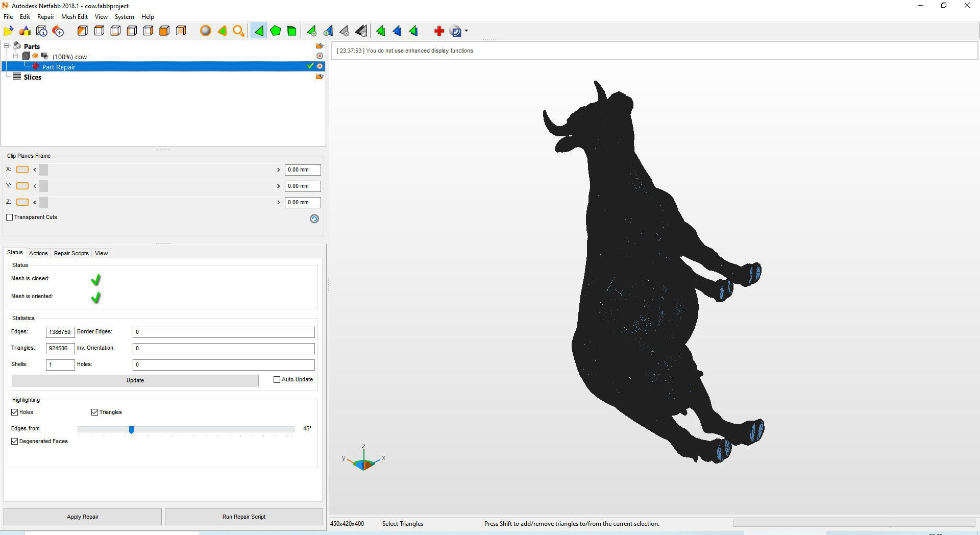Click the gray remove triangle icon
980x535 pixels.
(x=345, y=31)
